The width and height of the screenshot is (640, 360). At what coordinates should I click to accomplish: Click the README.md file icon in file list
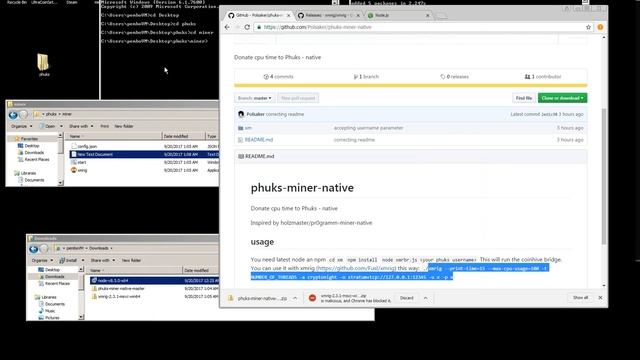pos(240,140)
